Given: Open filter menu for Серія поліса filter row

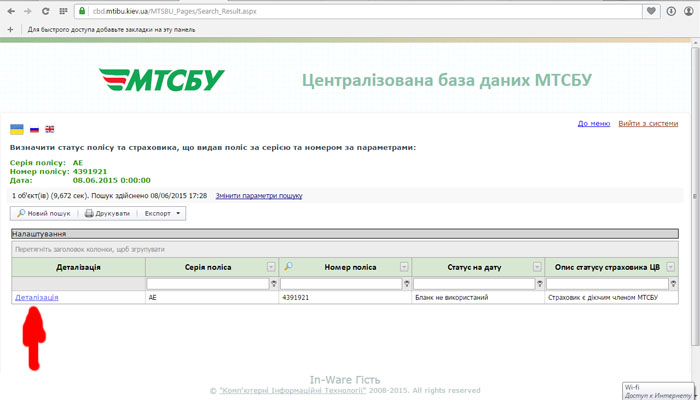Looking at the screenshot, I should click(x=274, y=283).
